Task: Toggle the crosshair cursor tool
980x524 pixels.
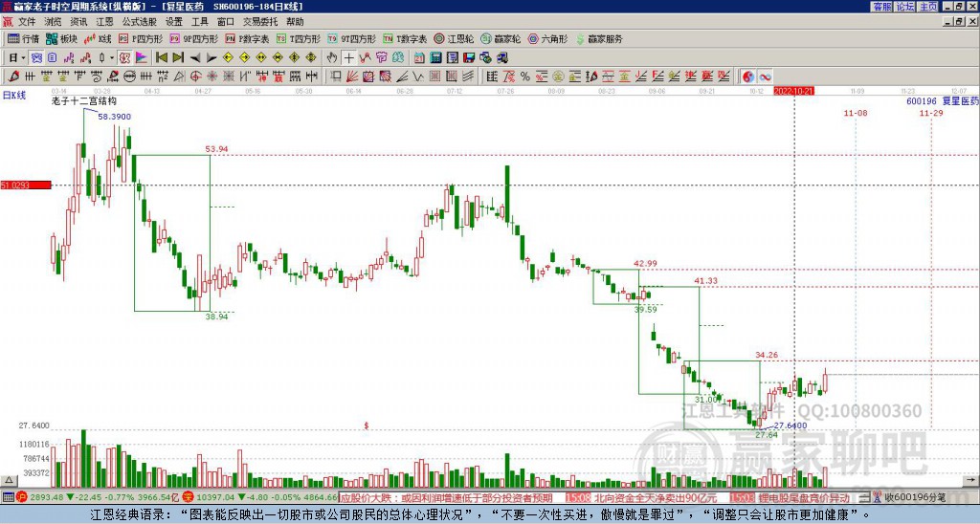Action: click(348, 57)
